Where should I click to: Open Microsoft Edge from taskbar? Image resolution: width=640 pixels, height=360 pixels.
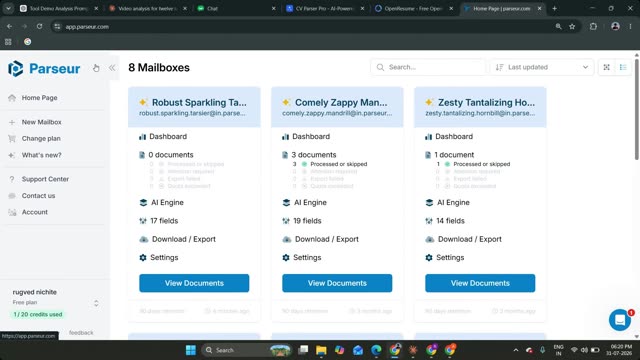click(376, 350)
